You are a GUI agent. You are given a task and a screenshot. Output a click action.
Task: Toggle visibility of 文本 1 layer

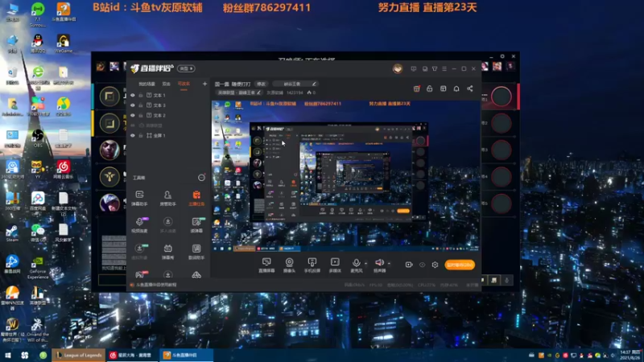[133, 95]
